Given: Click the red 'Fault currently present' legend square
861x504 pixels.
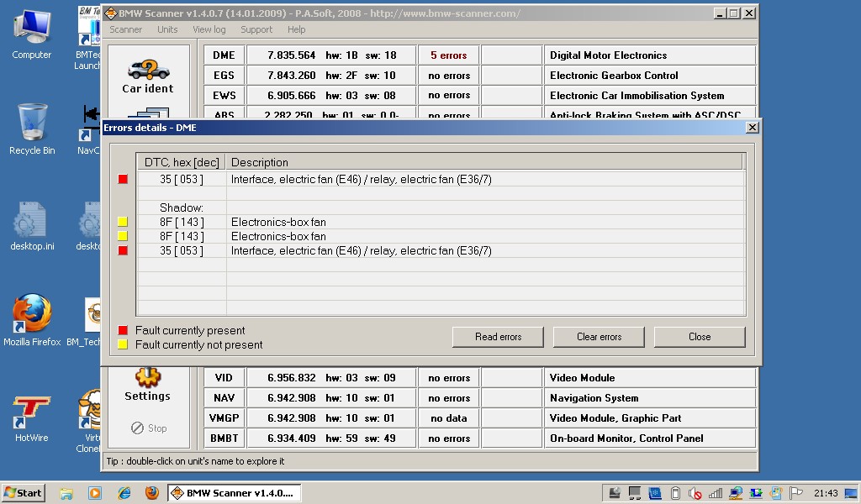Looking at the screenshot, I should (123, 330).
